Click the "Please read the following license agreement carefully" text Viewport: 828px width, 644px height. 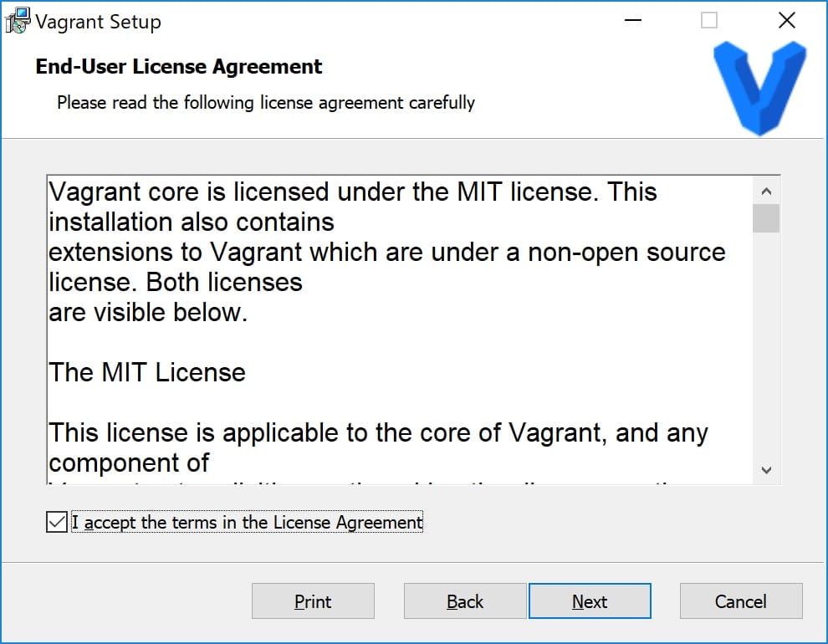coord(266,102)
